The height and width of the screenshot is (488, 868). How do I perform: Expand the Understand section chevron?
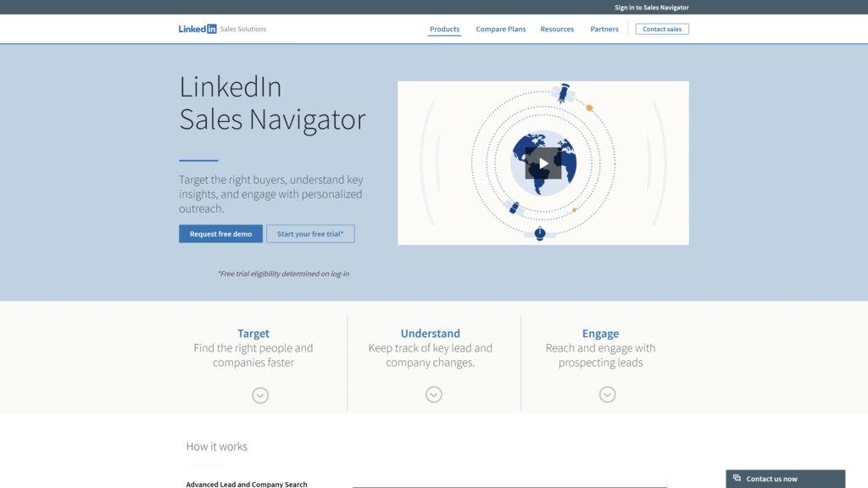(x=434, y=395)
